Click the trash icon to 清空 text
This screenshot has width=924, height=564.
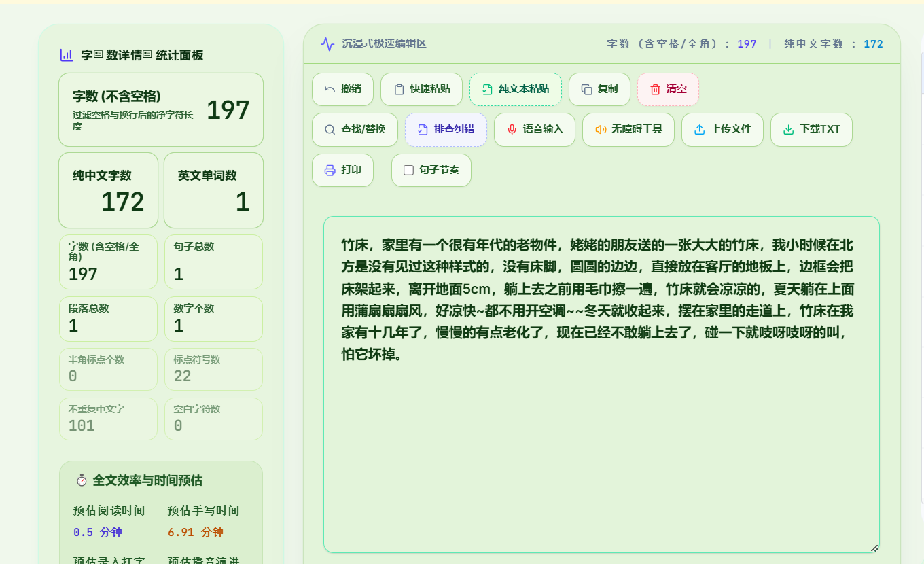point(655,89)
